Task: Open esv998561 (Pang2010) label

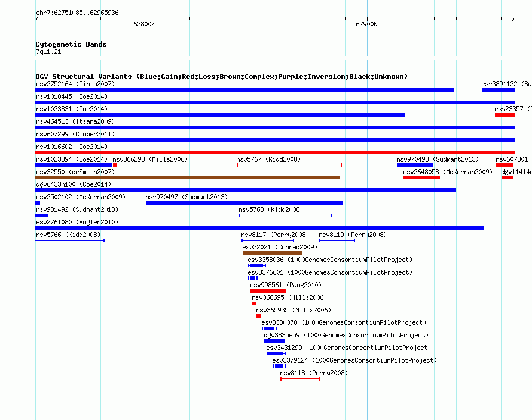Action: [286, 285]
